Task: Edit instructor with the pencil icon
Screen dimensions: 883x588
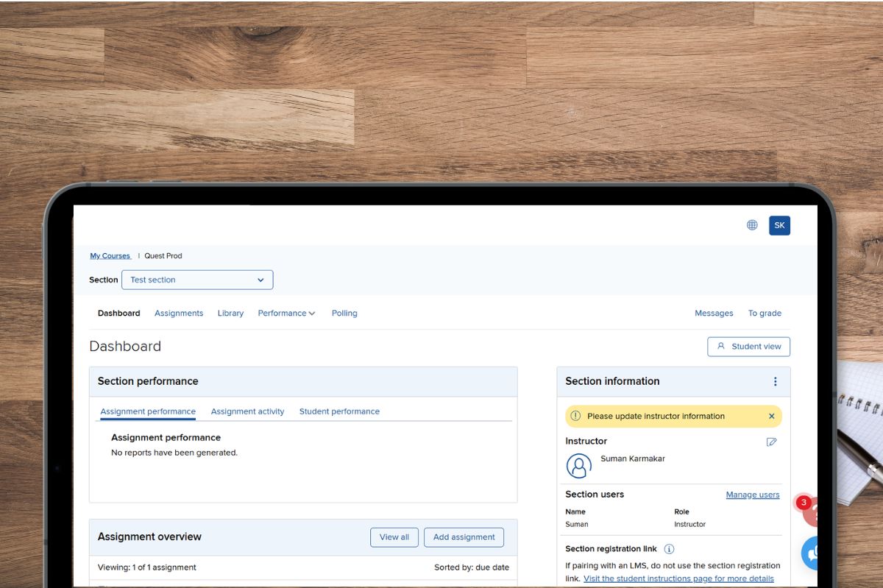Action: [x=771, y=442]
